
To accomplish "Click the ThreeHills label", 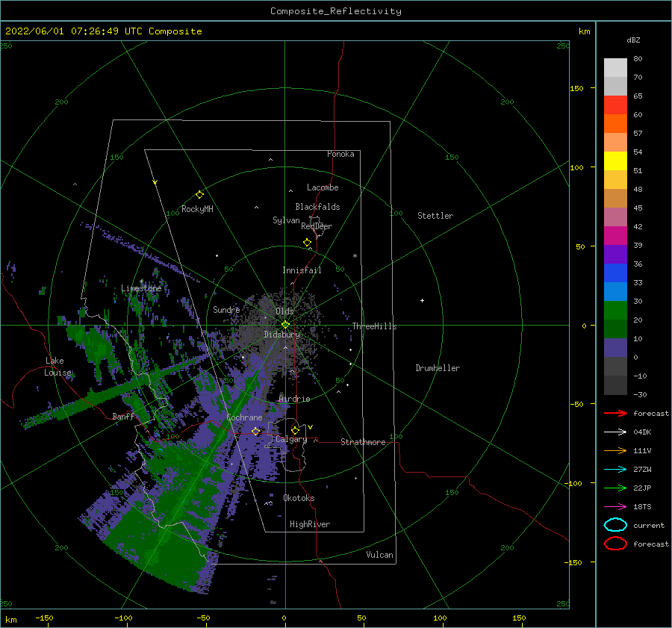I will 374,326.
